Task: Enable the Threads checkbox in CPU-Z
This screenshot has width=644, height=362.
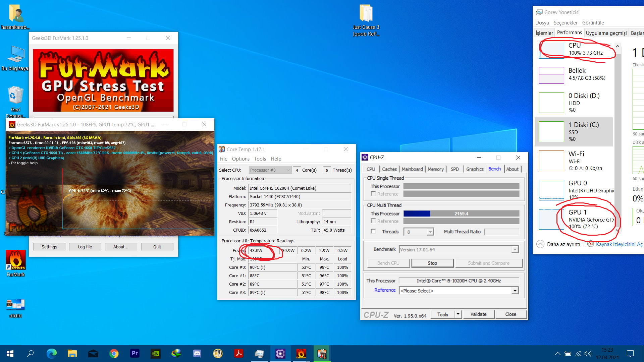Action: tap(373, 231)
